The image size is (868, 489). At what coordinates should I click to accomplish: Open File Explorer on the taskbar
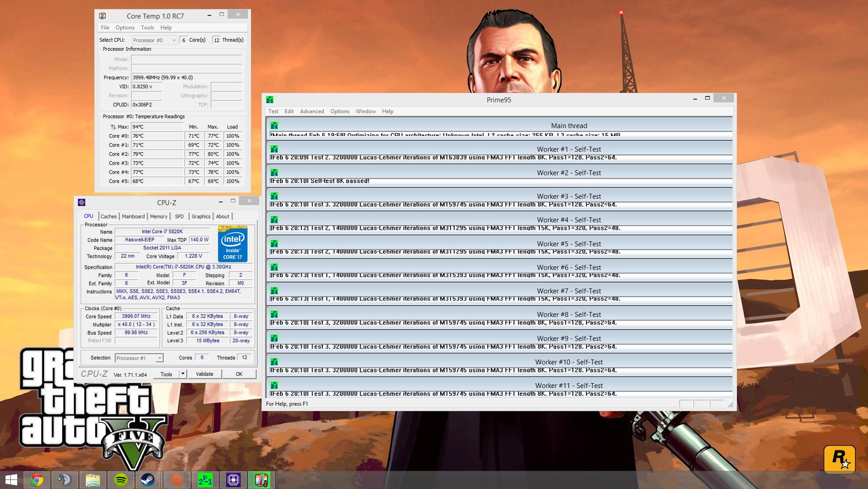[93, 480]
